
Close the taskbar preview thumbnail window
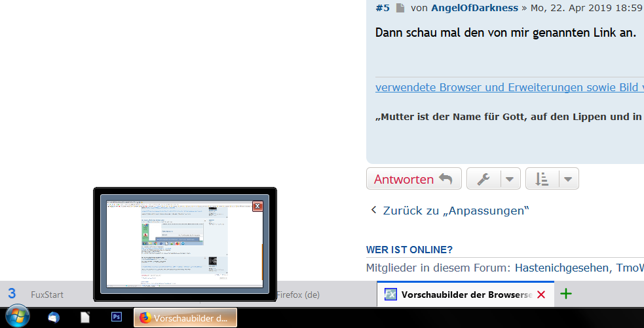click(x=257, y=207)
